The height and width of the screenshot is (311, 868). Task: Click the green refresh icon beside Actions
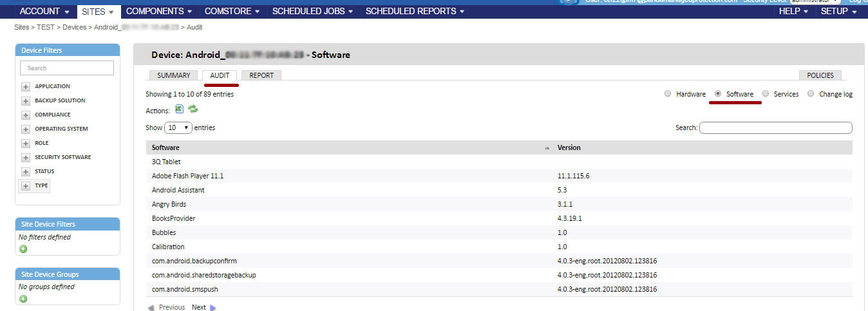[193, 109]
